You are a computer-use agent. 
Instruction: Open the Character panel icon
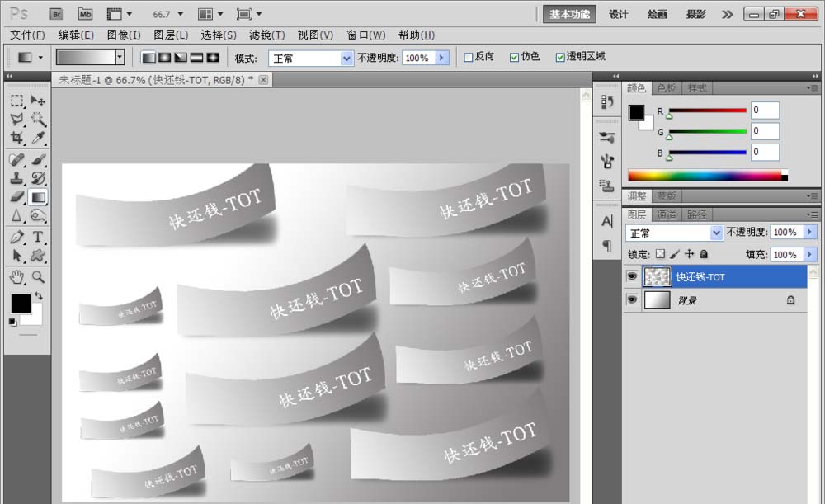point(607,222)
